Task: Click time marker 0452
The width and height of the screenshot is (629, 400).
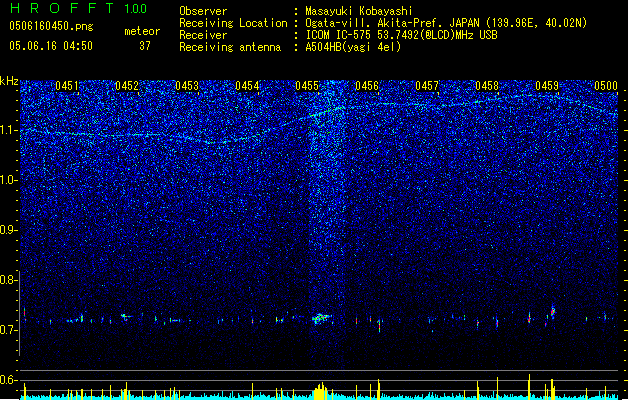Action: [x=127, y=86]
